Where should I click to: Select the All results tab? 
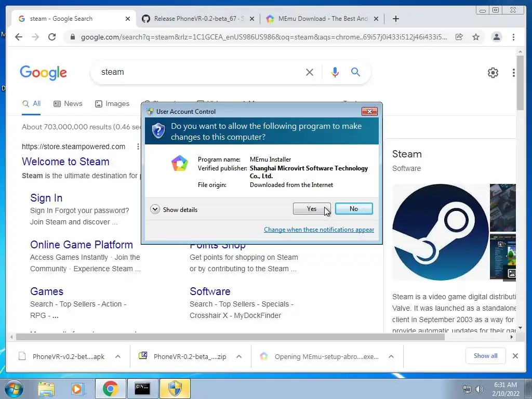pos(32,104)
